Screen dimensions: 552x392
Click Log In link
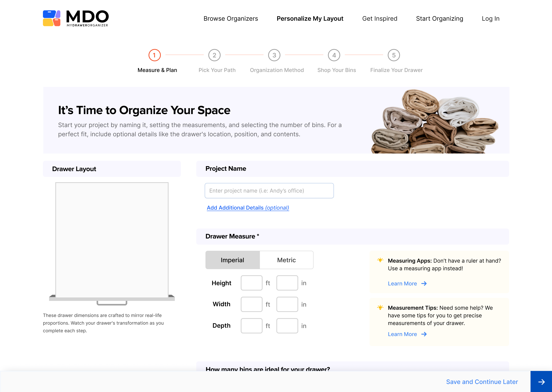click(x=490, y=19)
